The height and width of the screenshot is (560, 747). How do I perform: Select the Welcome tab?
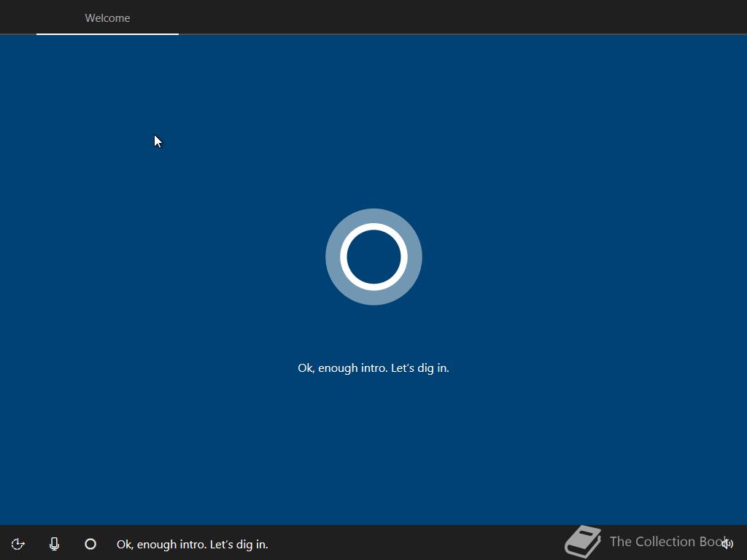(x=107, y=18)
